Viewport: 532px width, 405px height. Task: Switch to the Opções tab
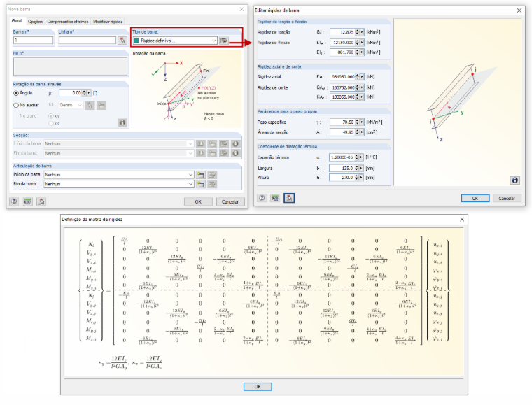(35, 22)
